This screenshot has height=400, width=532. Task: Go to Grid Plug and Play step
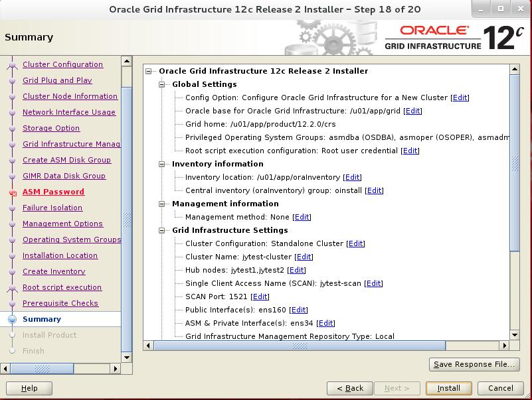click(57, 80)
